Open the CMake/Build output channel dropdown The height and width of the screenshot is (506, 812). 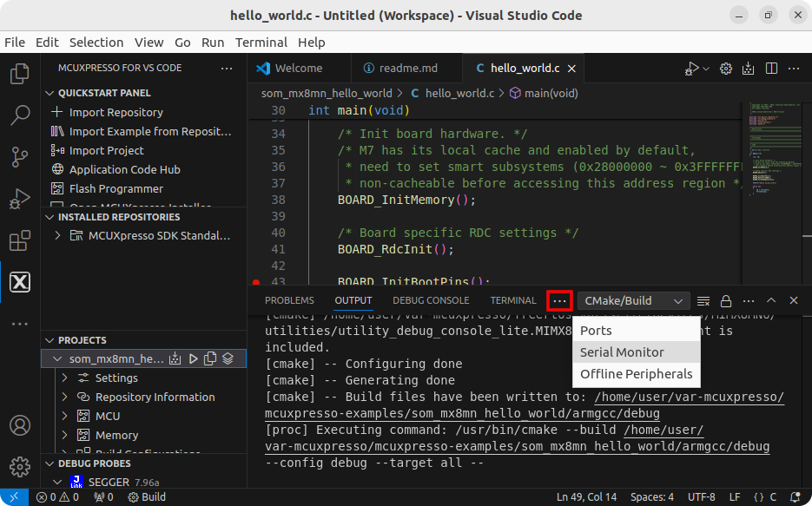(x=633, y=300)
